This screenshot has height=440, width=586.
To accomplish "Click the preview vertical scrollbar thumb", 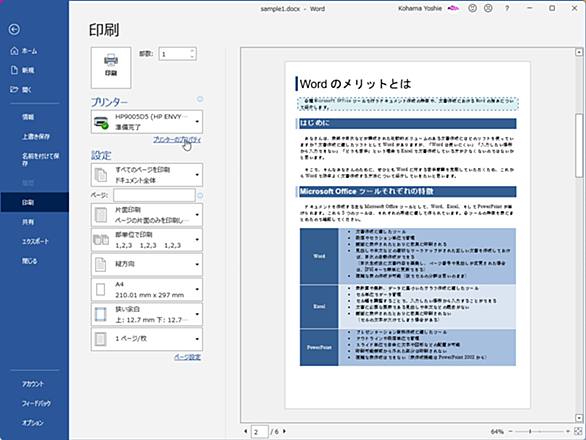I will (579, 146).
